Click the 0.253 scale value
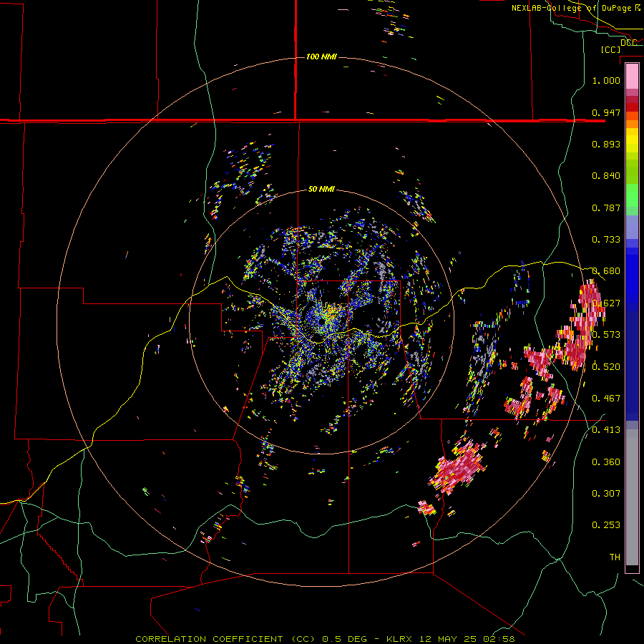 click(606, 525)
